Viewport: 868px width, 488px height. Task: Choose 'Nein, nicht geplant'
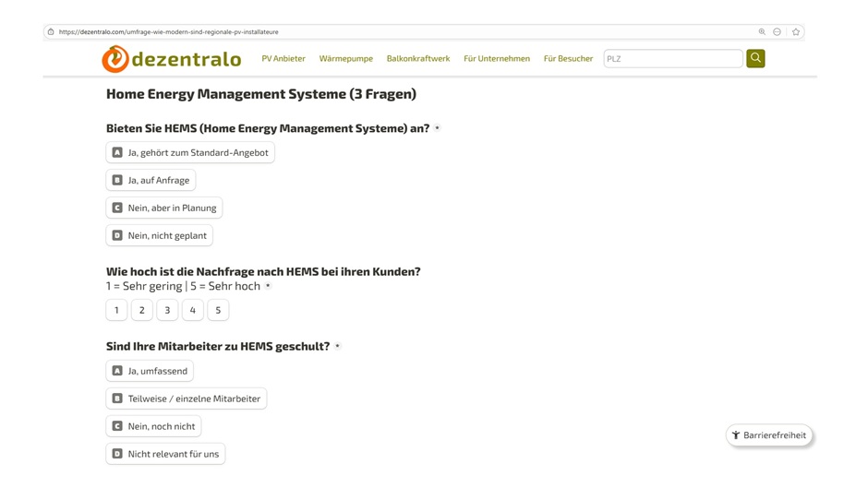[160, 236]
